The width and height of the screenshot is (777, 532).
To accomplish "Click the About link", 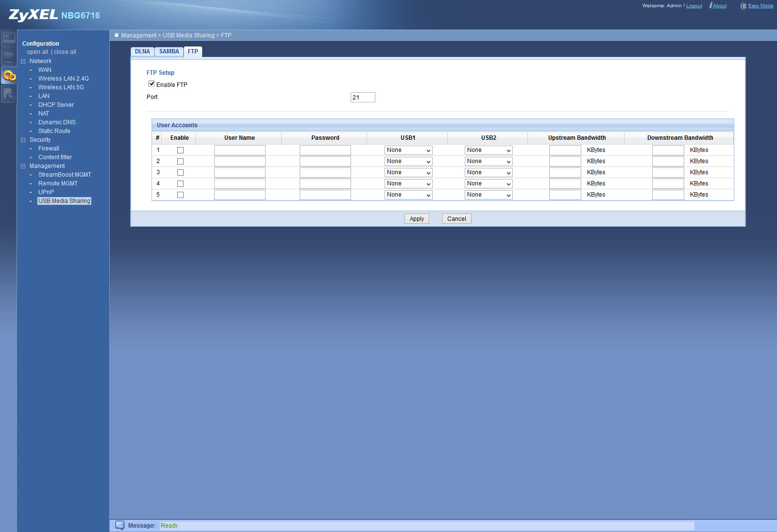I will (720, 6).
